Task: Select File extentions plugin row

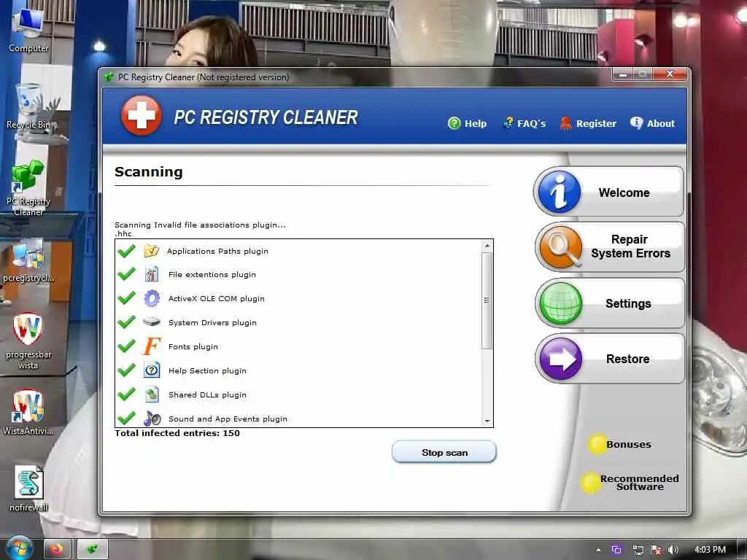Action: pyautogui.click(x=298, y=274)
